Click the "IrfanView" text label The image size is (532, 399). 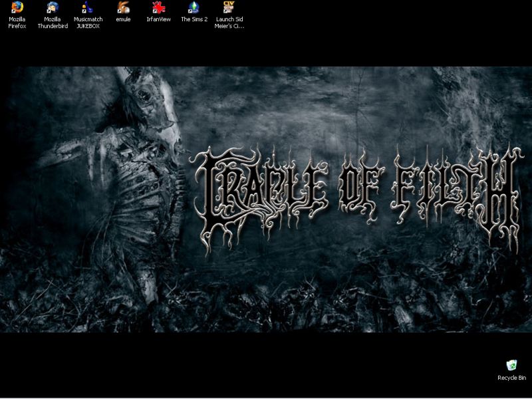pos(158,19)
